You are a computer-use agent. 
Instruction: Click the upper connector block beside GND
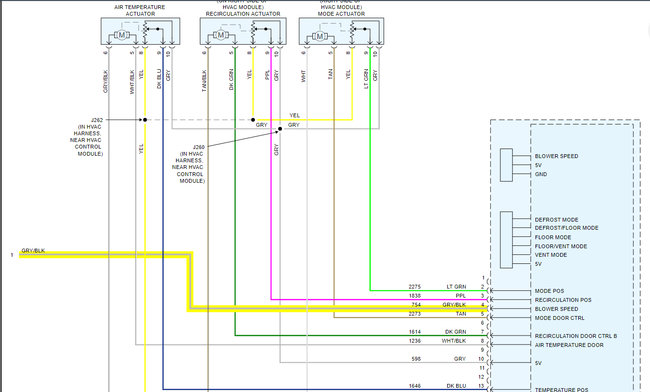[x=506, y=165]
